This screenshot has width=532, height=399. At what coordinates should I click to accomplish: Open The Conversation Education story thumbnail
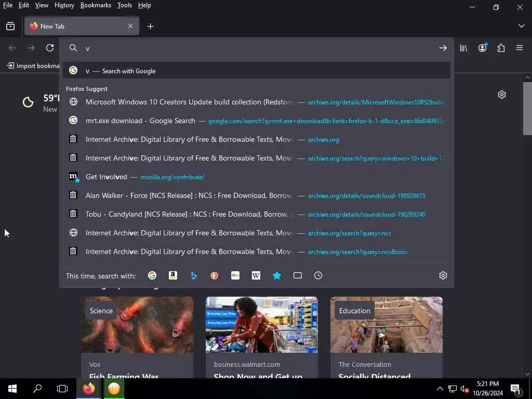[x=387, y=325]
